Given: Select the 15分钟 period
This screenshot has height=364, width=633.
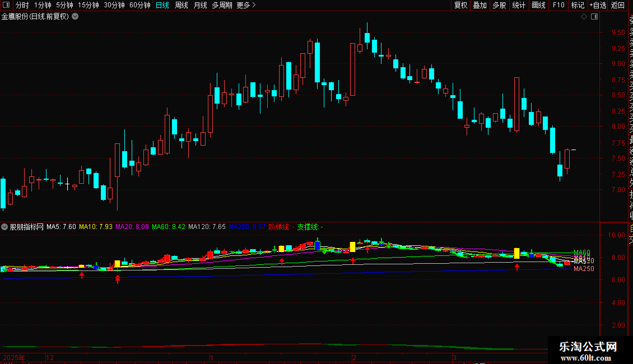Looking at the screenshot, I should point(89,5).
